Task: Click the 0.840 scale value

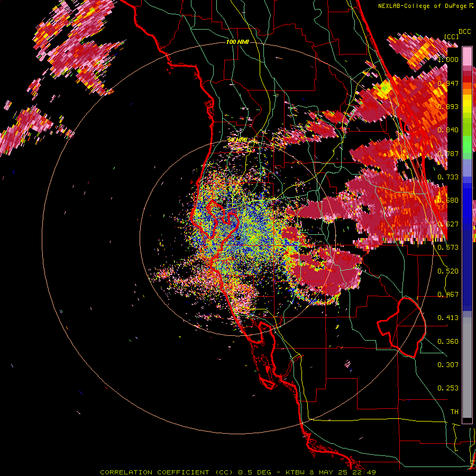Action: click(x=448, y=130)
